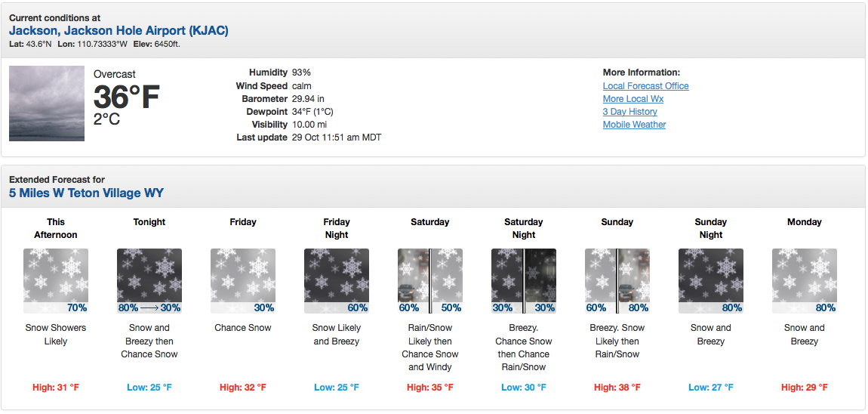View the 3 Day History link

(630, 111)
